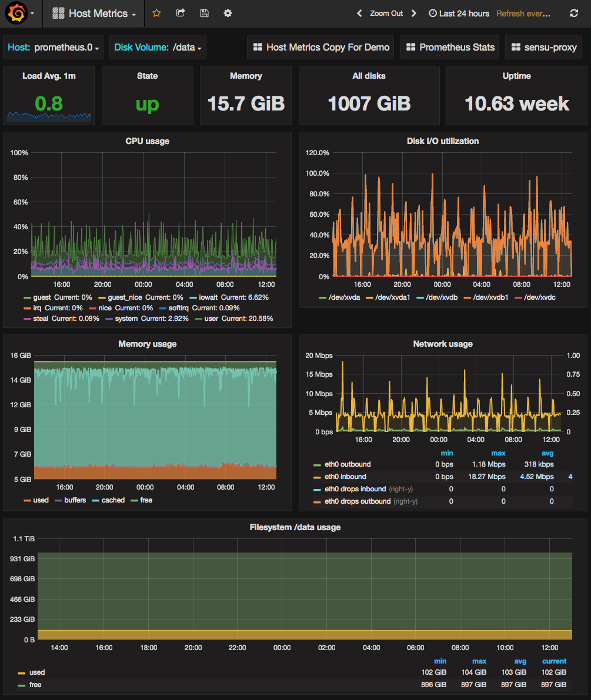The height and width of the screenshot is (700, 591).
Task: Click the Zoom Out time range control
Action: (386, 13)
